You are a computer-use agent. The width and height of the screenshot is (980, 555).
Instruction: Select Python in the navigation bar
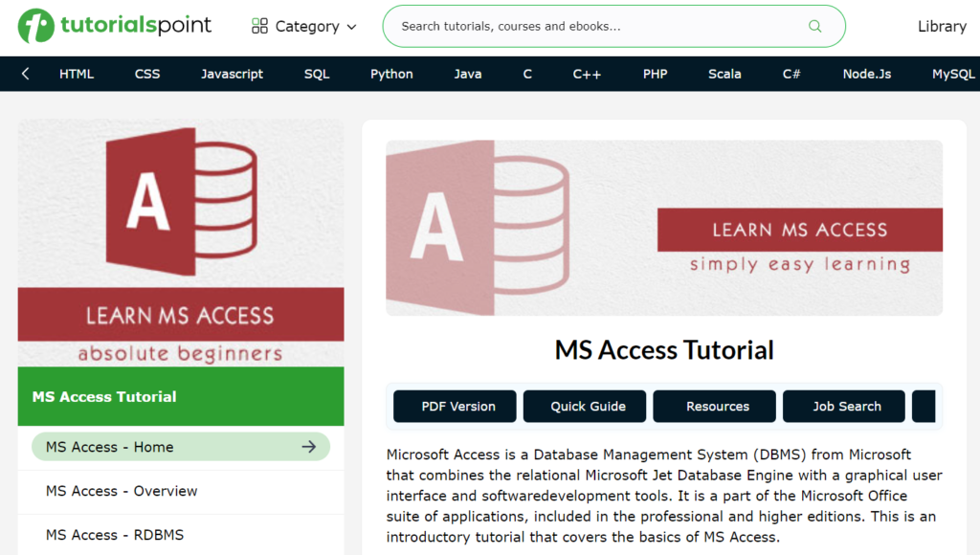(x=391, y=73)
